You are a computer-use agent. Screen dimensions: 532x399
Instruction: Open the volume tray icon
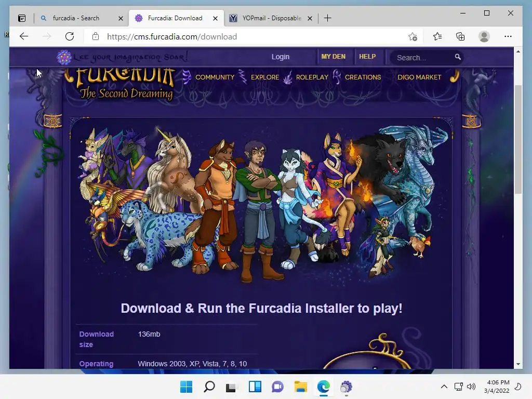[471, 387]
